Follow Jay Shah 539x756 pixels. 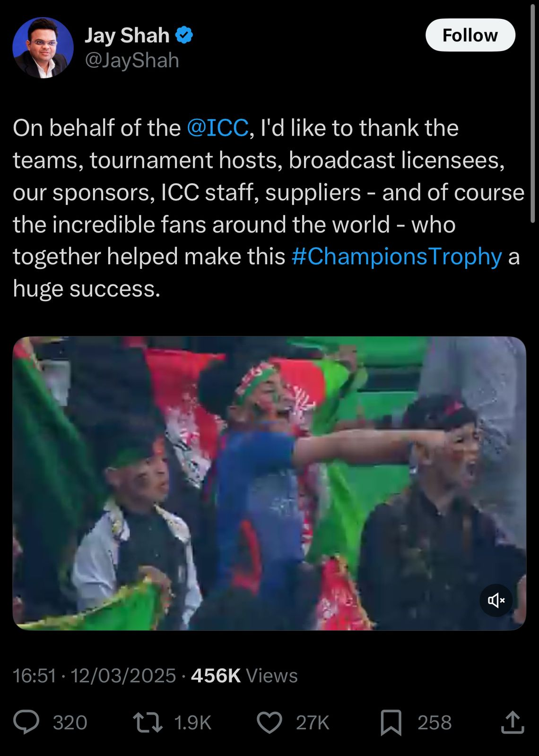(470, 35)
